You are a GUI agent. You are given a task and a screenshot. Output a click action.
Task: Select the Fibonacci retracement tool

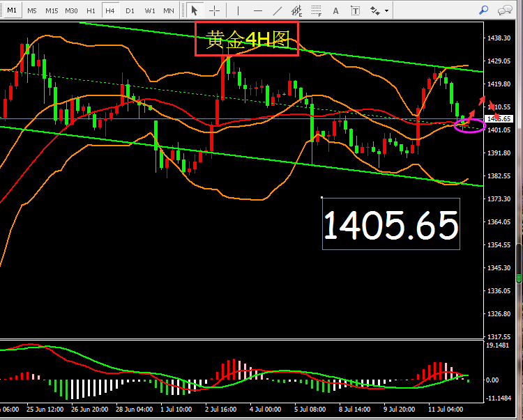click(316, 10)
